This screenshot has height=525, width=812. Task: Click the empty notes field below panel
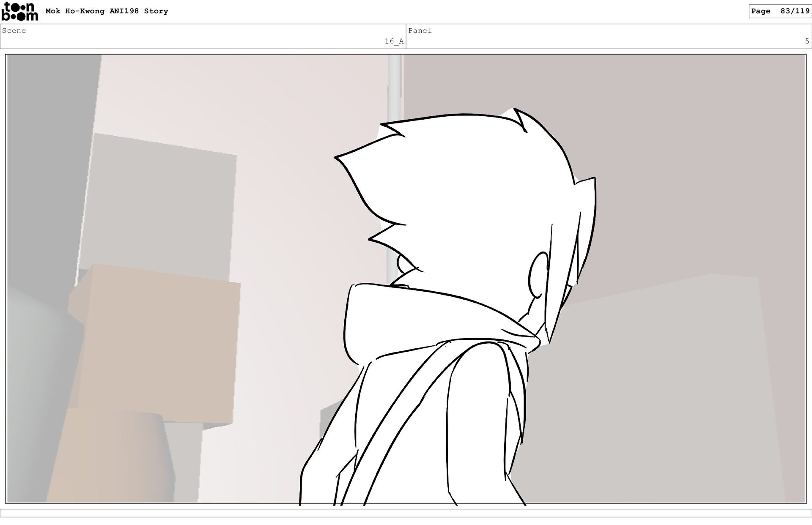[406, 513]
